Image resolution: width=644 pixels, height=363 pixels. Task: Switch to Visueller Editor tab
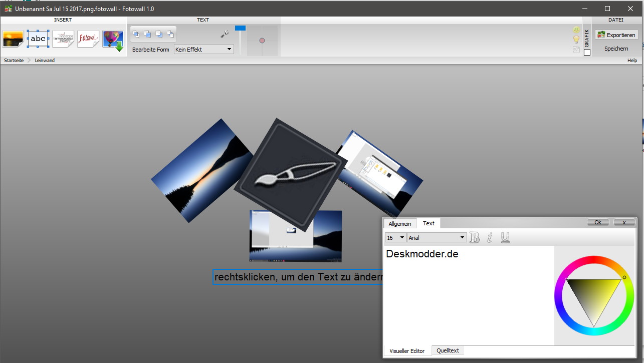pyautogui.click(x=407, y=350)
